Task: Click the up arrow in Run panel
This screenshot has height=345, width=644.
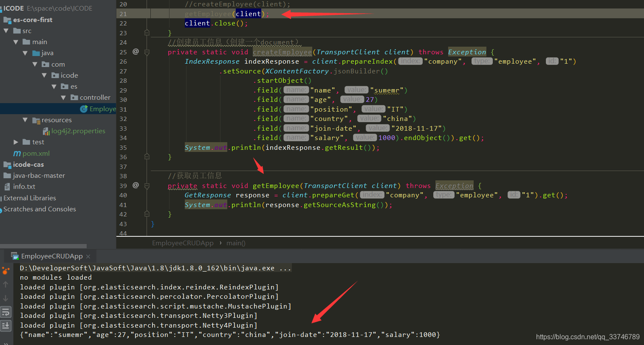Action: (6, 284)
